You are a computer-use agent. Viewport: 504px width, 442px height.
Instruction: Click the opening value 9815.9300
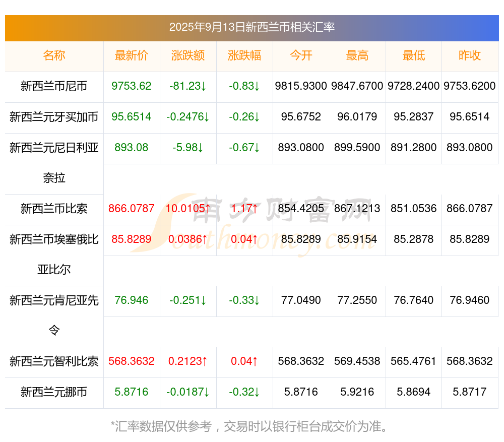click(x=301, y=86)
